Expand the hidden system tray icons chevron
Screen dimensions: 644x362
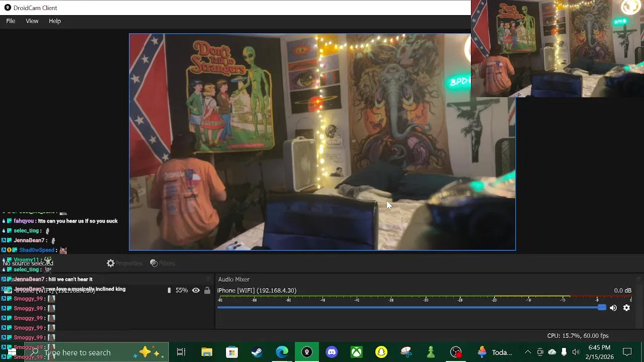pyautogui.click(x=528, y=352)
